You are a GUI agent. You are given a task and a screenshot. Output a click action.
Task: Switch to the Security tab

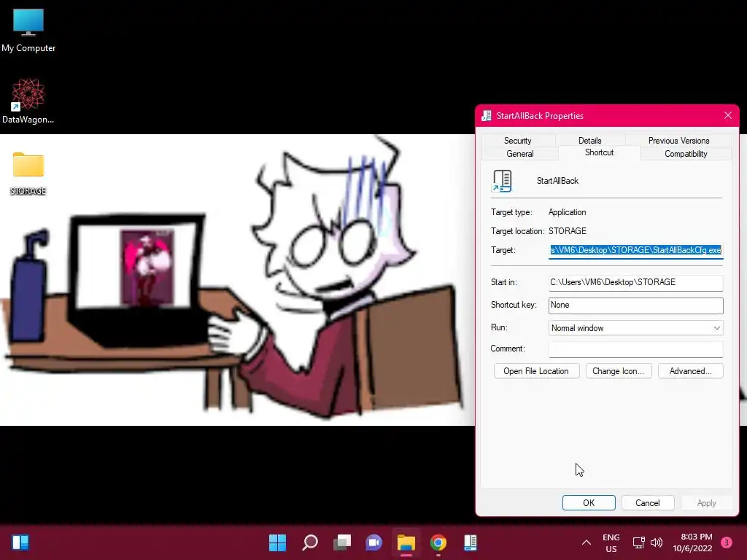(x=518, y=141)
